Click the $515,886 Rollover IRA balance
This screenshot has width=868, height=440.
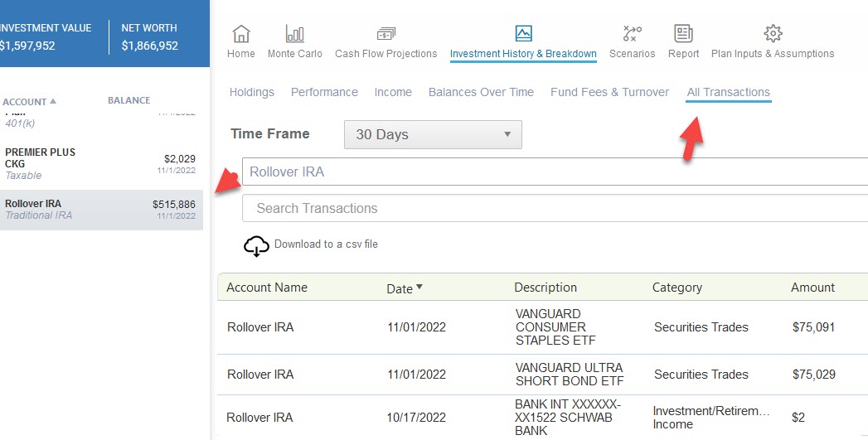click(174, 204)
